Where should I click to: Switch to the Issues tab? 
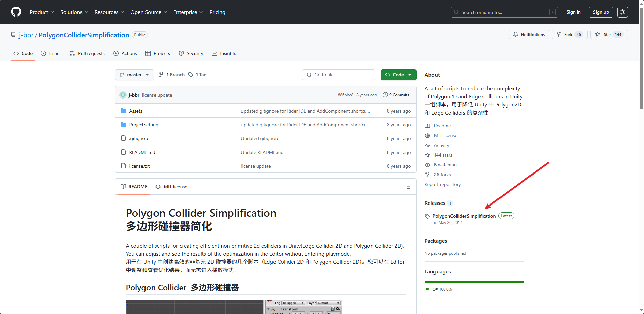[x=51, y=53]
